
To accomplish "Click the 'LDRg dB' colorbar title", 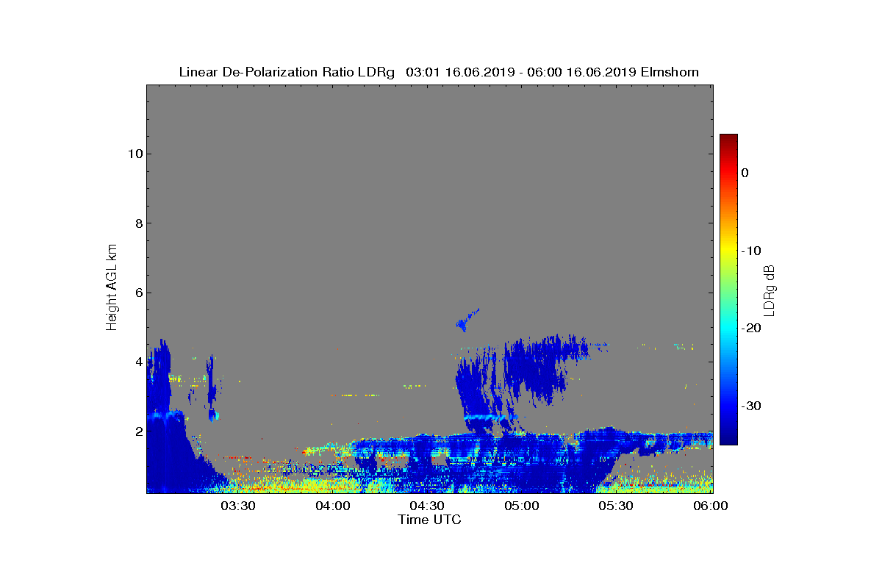I will tap(770, 290).
